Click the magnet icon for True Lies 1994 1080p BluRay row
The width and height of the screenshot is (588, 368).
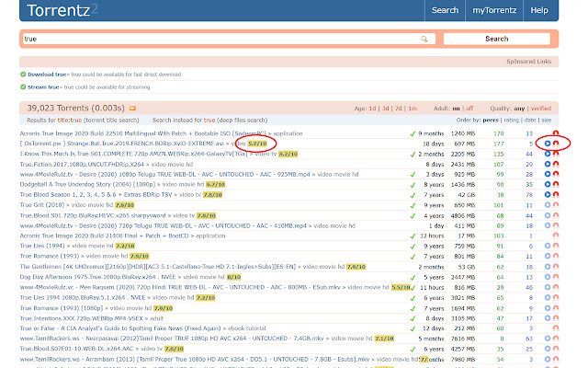coord(556,298)
